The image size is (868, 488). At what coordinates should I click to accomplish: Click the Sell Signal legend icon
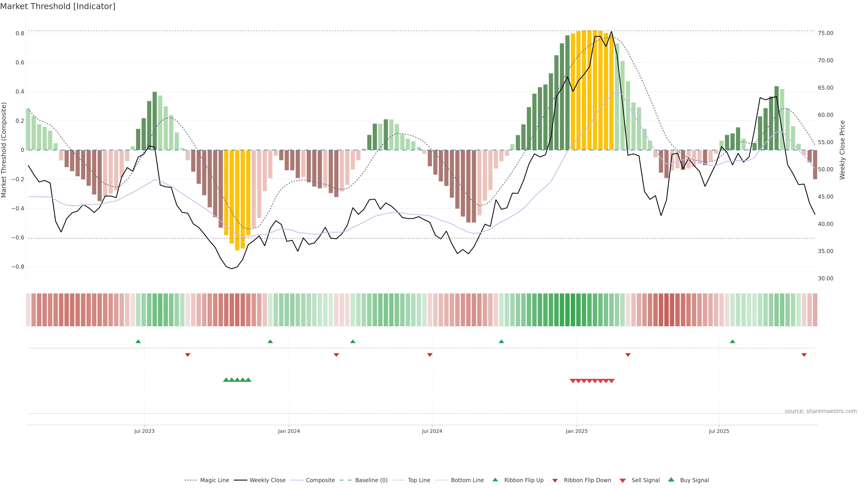click(623, 481)
